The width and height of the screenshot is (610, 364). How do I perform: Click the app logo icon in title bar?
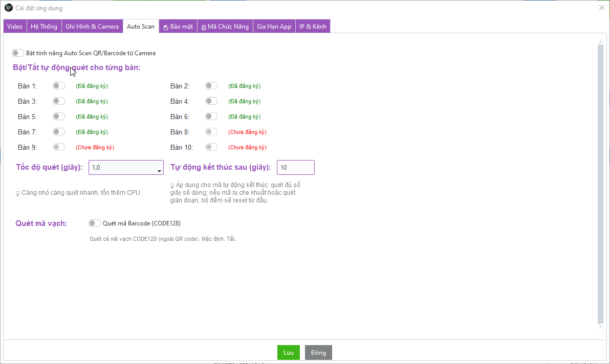pos(8,8)
